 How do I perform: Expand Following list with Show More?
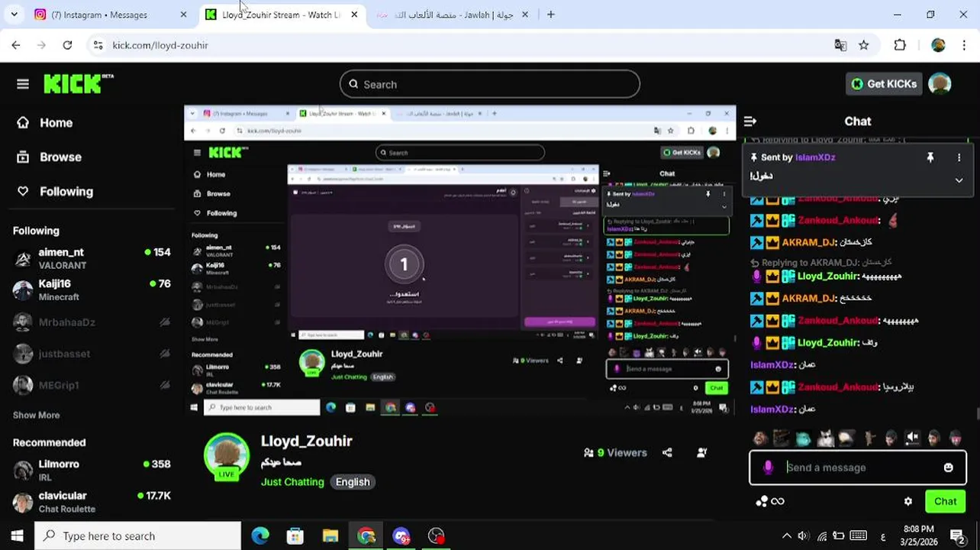click(x=36, y=415)
